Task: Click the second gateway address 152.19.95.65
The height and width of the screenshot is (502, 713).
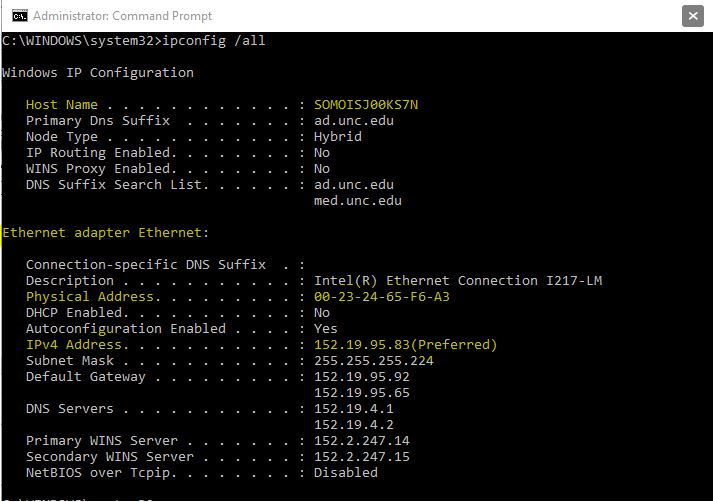Action: coord(362,393)
